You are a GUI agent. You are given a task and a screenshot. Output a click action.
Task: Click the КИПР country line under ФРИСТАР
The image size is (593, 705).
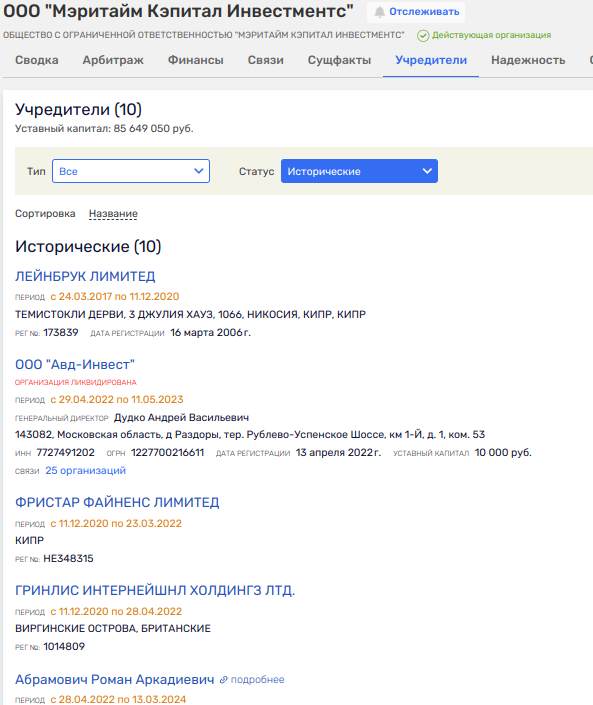click(x=30, y=540)
